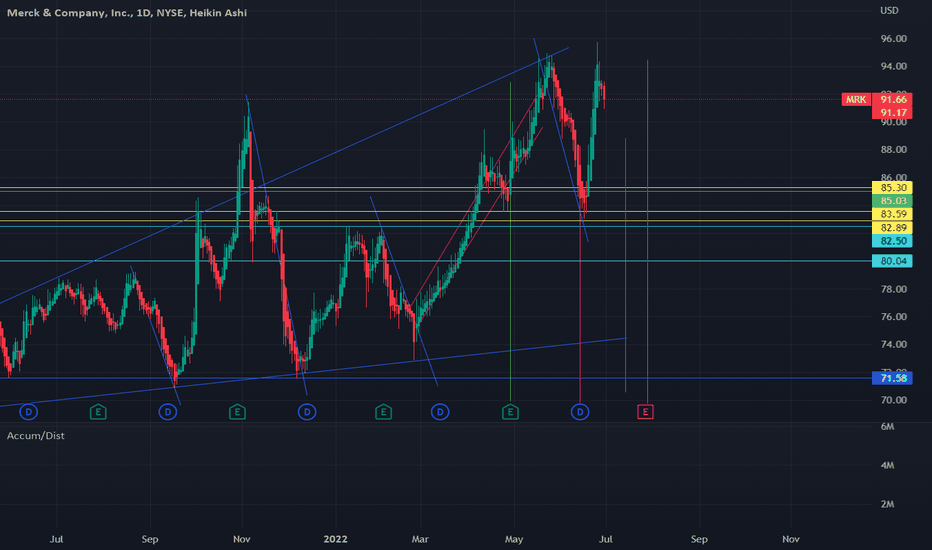The height and width of the screenshot is (550, 932).
Task: Click the NYSE exchange text in the title
Action: [x=169, y=12]
